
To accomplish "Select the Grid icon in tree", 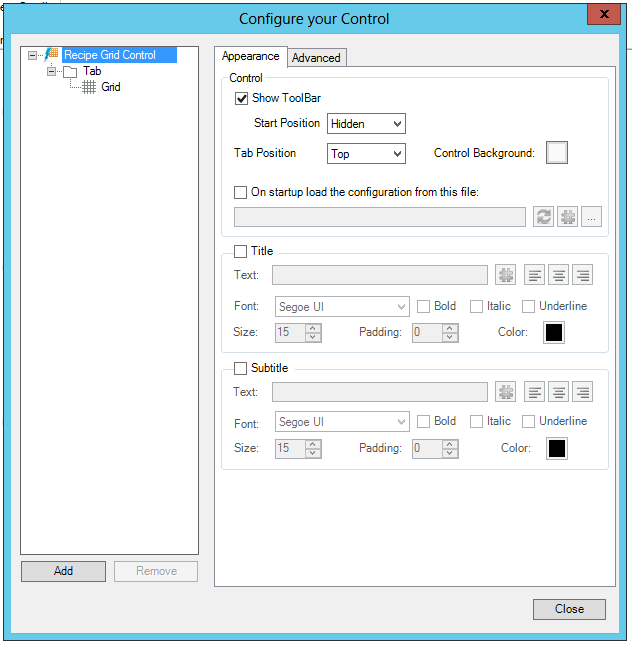I will coord(89,87).
